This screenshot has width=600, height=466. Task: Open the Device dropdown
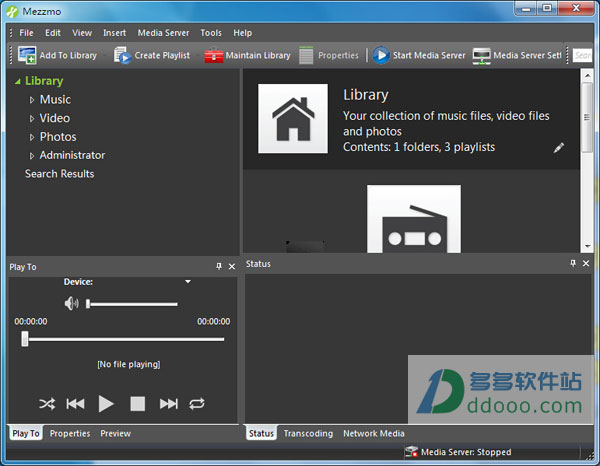[x=188, y=282]
